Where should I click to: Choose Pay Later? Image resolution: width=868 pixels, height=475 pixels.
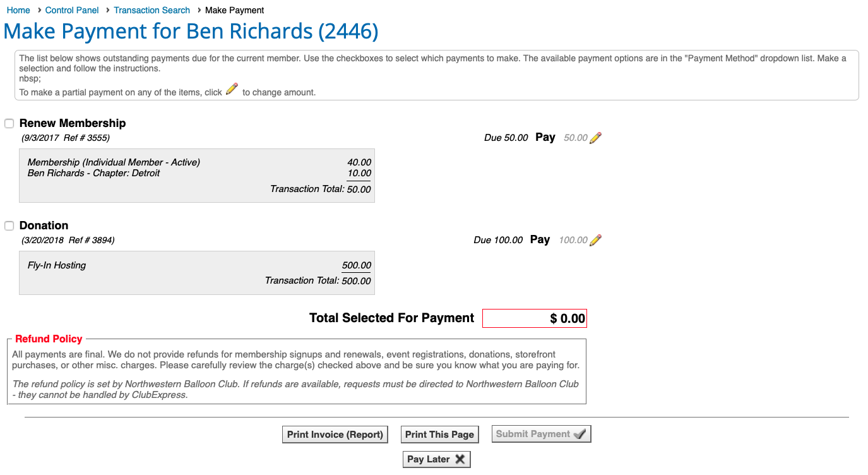436,459
